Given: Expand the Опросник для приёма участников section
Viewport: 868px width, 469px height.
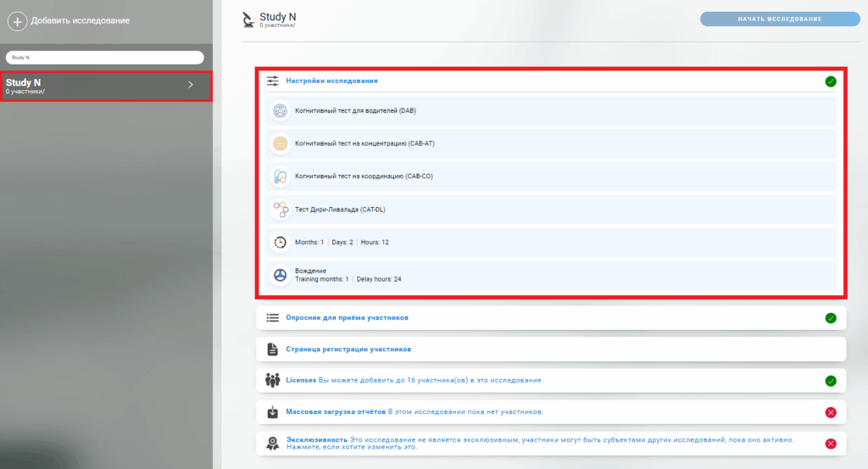Looking at the screenshot, I should click(347, 317).
